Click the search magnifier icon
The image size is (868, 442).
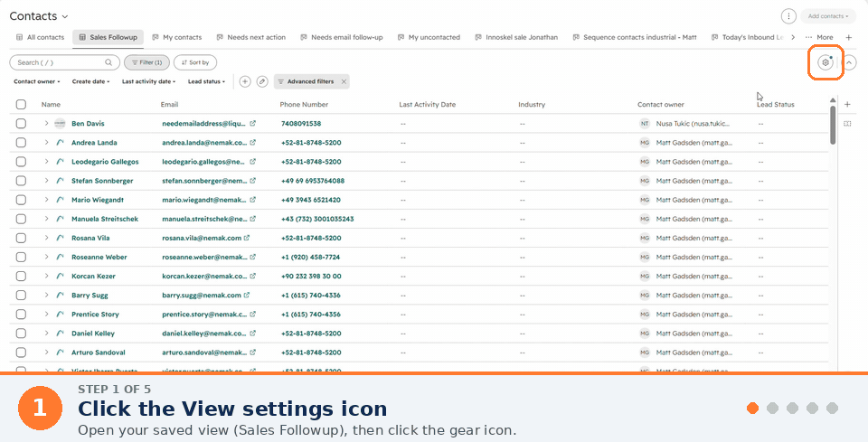[108, 62]
